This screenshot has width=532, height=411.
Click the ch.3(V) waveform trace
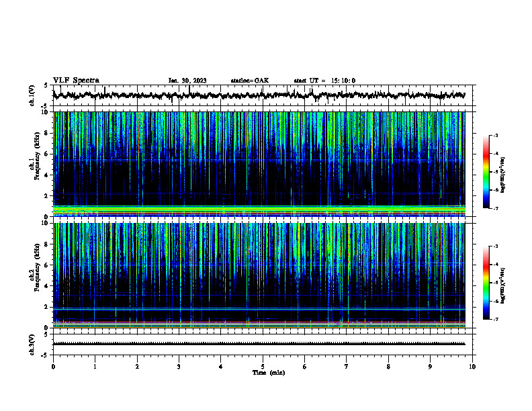[x=259, y=344]
